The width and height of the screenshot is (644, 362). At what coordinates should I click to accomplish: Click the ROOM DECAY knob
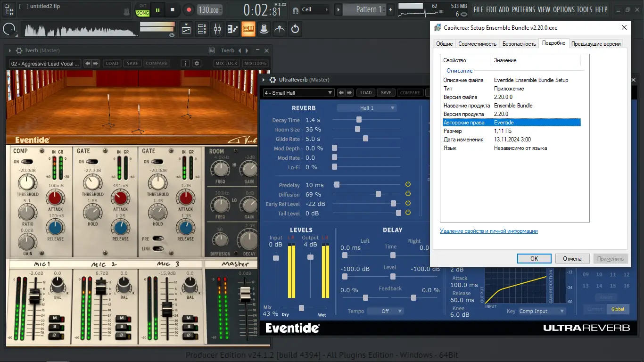pos(248,241)
